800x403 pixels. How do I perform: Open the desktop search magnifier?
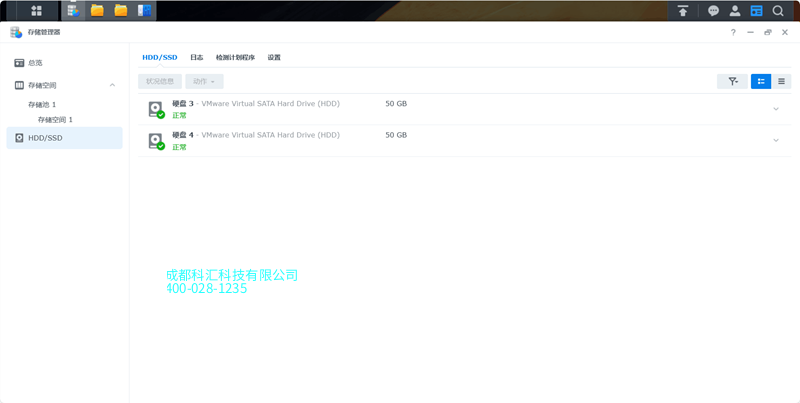(x=778, y=11)
